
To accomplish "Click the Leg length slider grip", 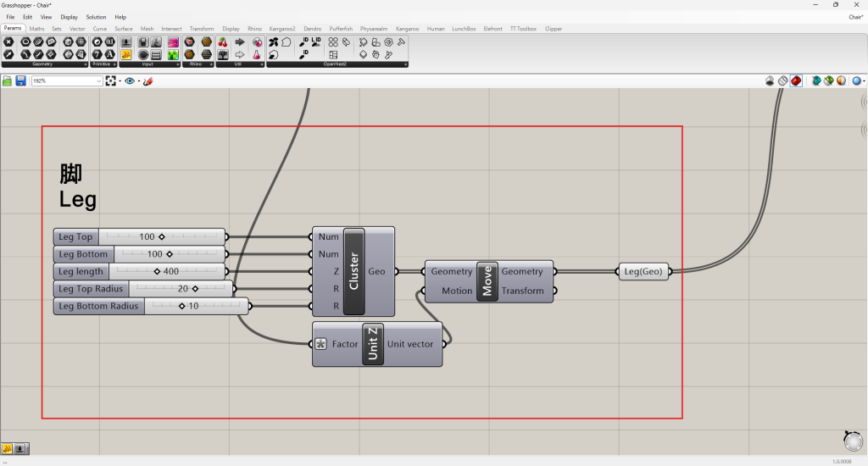I will tap(157, 271).
